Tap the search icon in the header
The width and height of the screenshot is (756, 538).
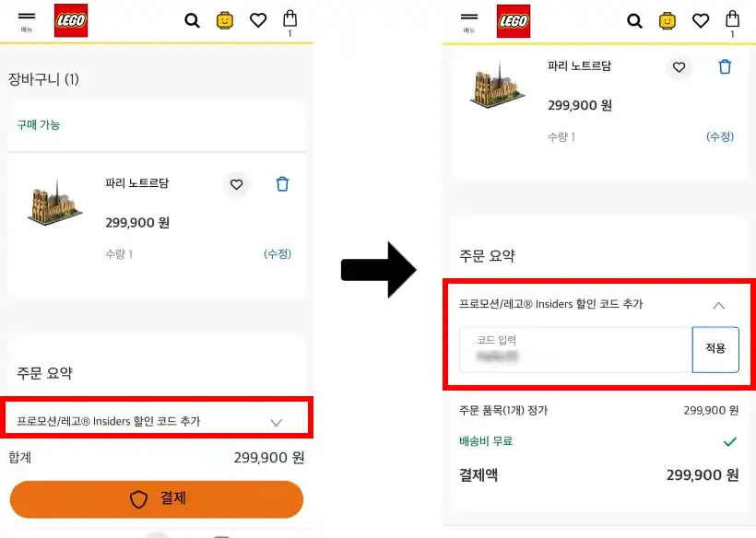click(192, 19)
